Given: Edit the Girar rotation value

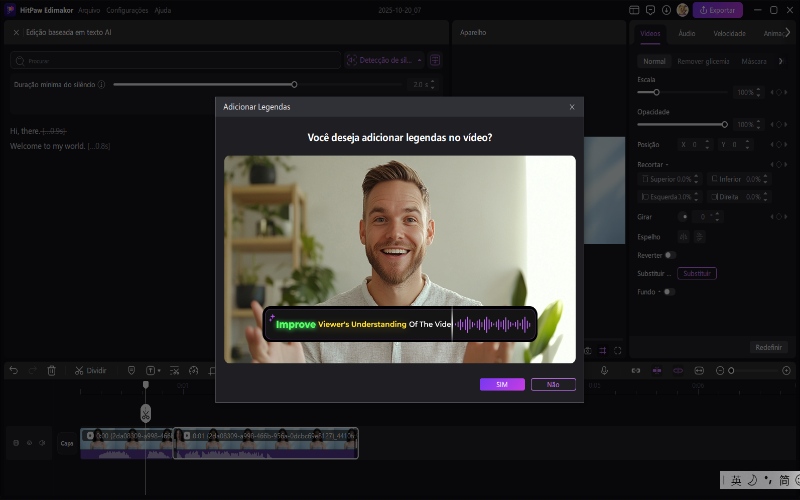Looking at the screenshot, I should click(707, 217).
